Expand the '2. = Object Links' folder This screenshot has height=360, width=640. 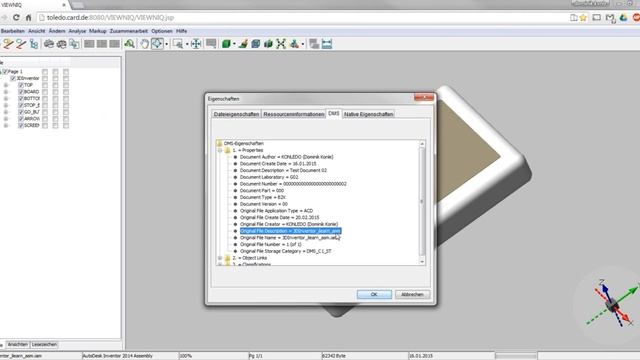click(220, 258)
